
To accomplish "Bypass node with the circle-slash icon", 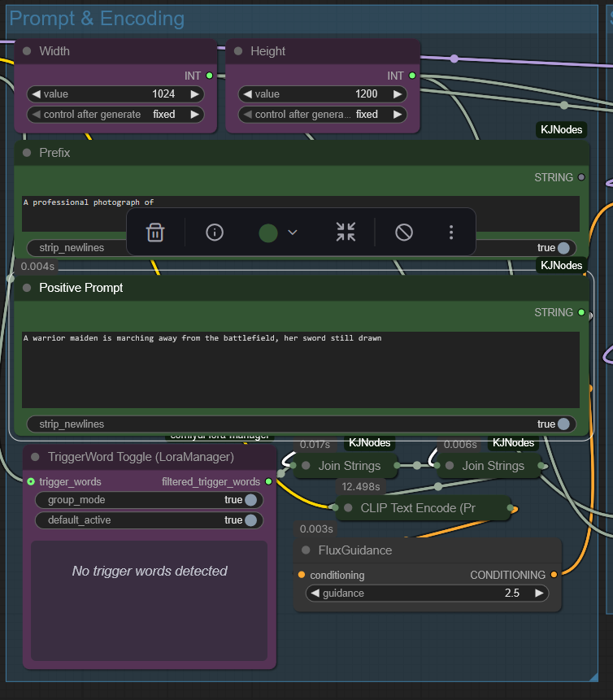I will (x=404, y=233).
